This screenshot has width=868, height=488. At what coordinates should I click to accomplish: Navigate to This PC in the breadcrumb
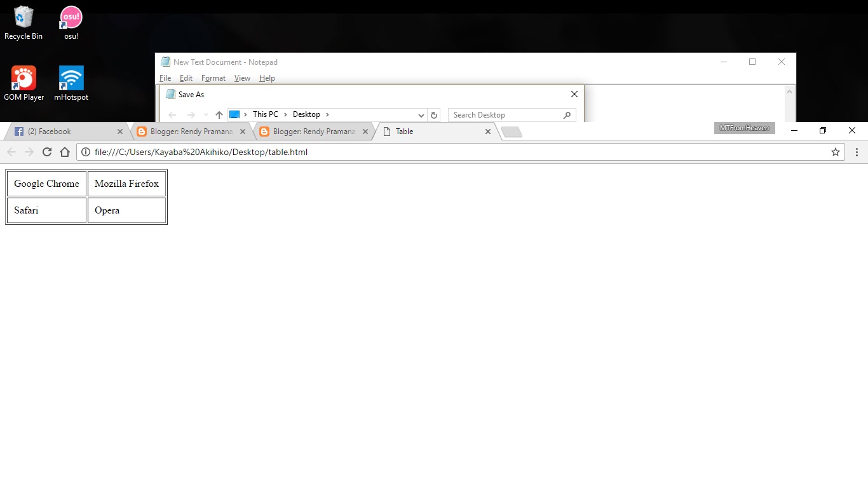pos(265,114)
